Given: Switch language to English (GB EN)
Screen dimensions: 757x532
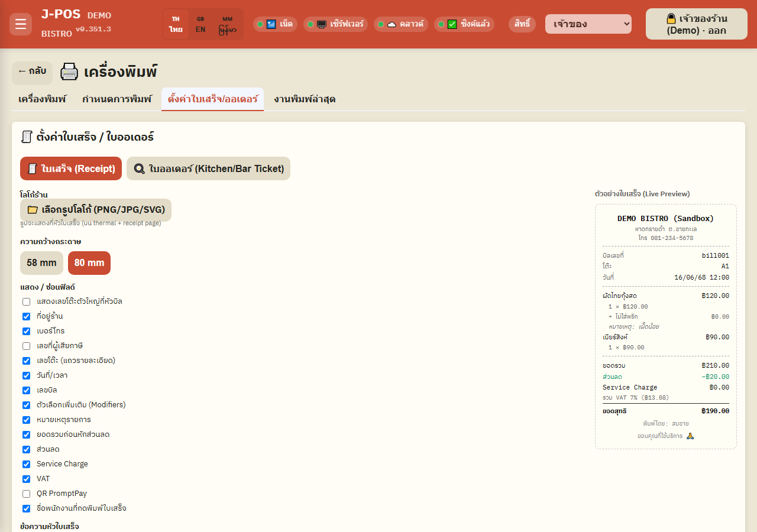Looking at the screenshot, I should coord(200,24).
